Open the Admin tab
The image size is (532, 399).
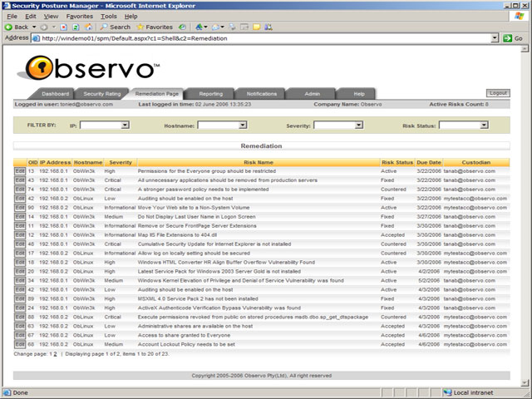coord(313,94)
